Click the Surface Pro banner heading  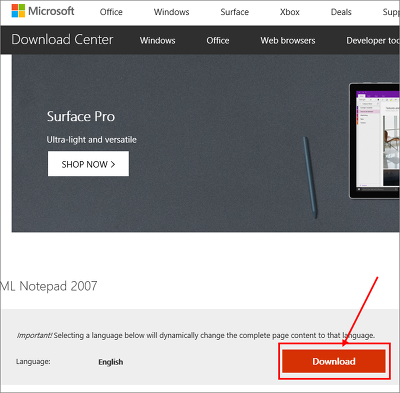pos(81,116)
